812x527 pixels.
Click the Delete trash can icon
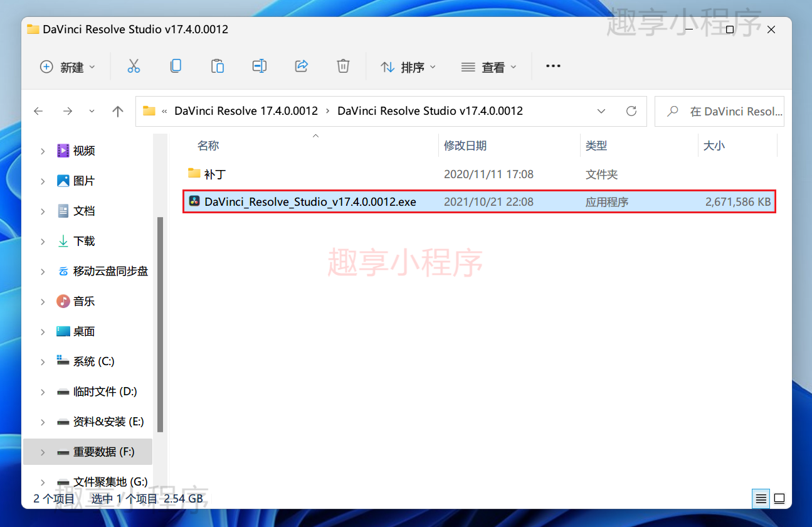343,66
